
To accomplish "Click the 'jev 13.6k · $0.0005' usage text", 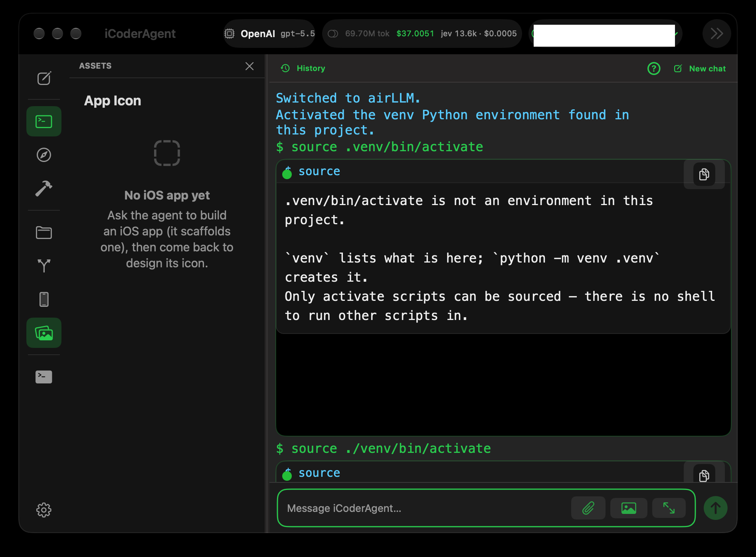I will [x=479, y=34].
